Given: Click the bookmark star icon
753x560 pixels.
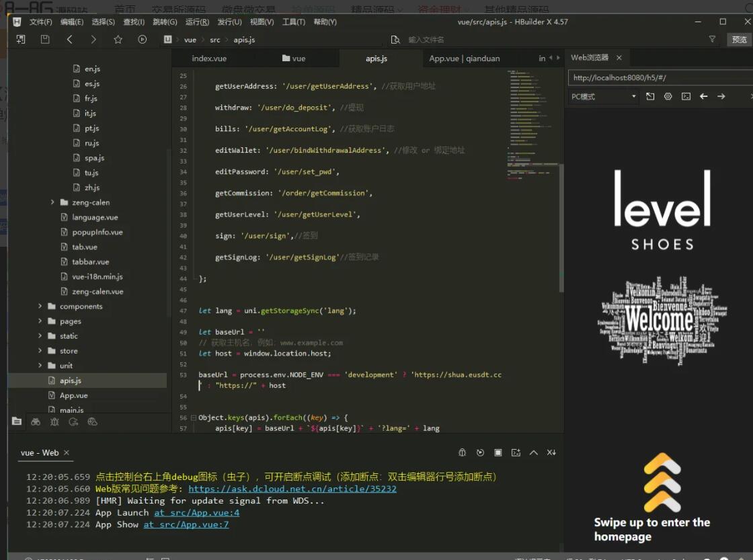Looking at the screenshot, I should (118, 40).
